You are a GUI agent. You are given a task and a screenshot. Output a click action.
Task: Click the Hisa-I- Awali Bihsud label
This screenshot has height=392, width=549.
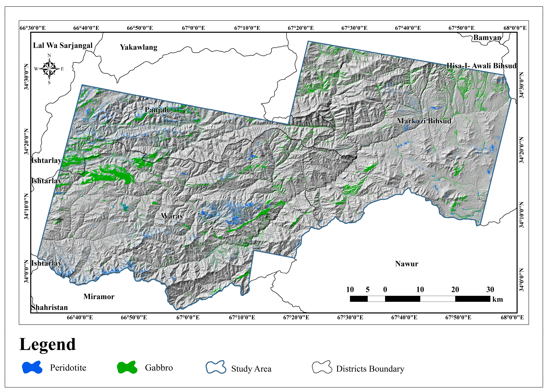481,66
